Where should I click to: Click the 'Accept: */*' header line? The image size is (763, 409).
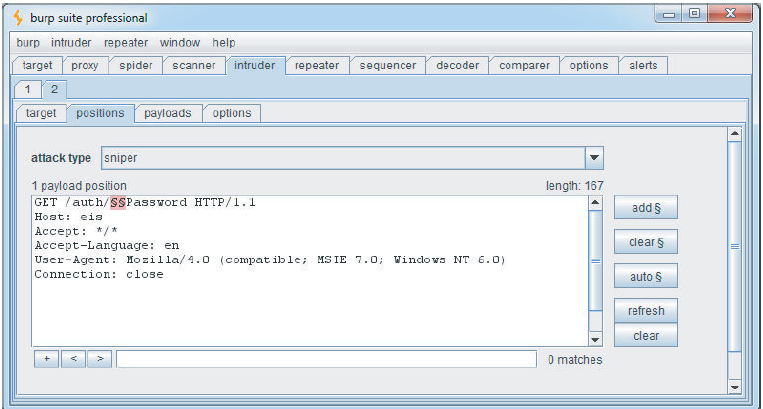(x=76, y=231)
